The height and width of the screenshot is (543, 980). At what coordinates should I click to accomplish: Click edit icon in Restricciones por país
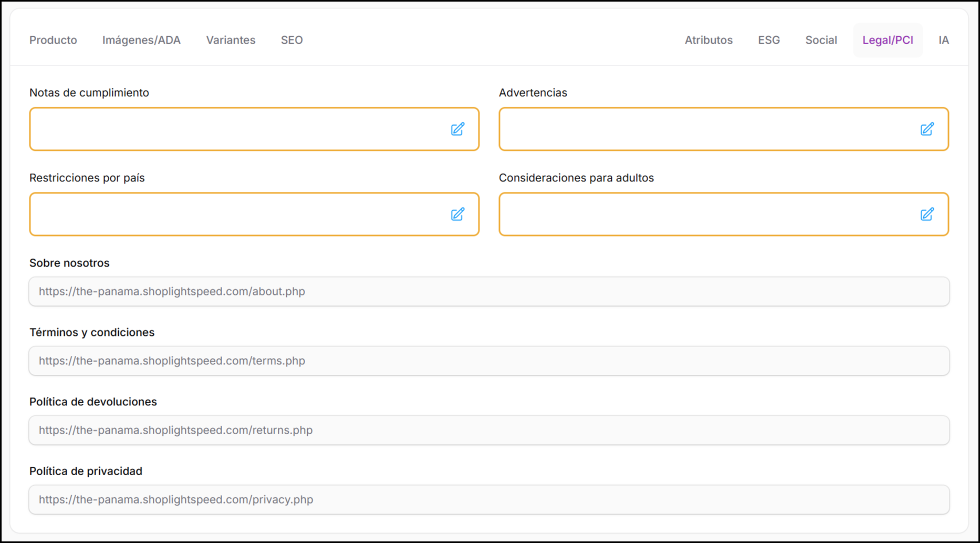click(x=457, y=214)
